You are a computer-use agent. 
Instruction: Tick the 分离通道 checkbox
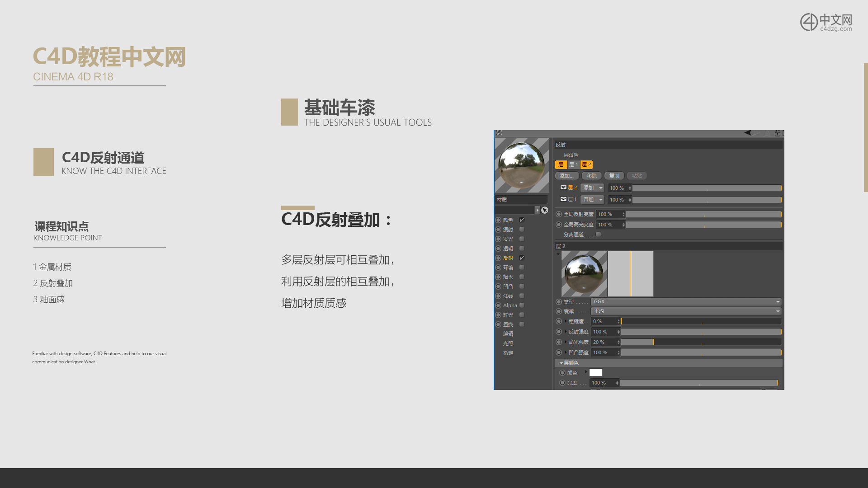(x=598, y=235)
